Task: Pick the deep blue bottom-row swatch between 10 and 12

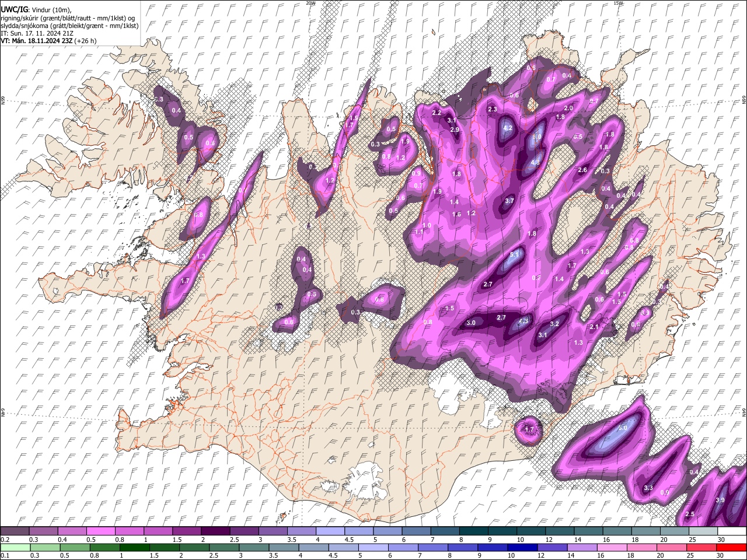Action: pyautogui.click(x=521, y=547)
